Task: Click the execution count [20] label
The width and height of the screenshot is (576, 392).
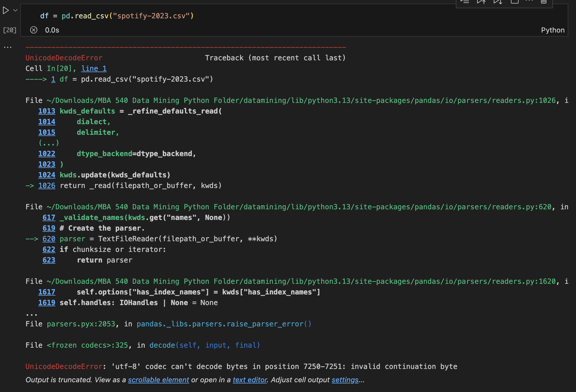Action: pyautogui.click(x=9, y=30)
